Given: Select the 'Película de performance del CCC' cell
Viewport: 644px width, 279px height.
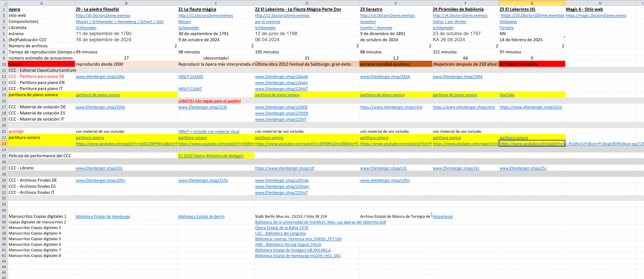Looking at the screenshot, I should [x=42, y=156].
